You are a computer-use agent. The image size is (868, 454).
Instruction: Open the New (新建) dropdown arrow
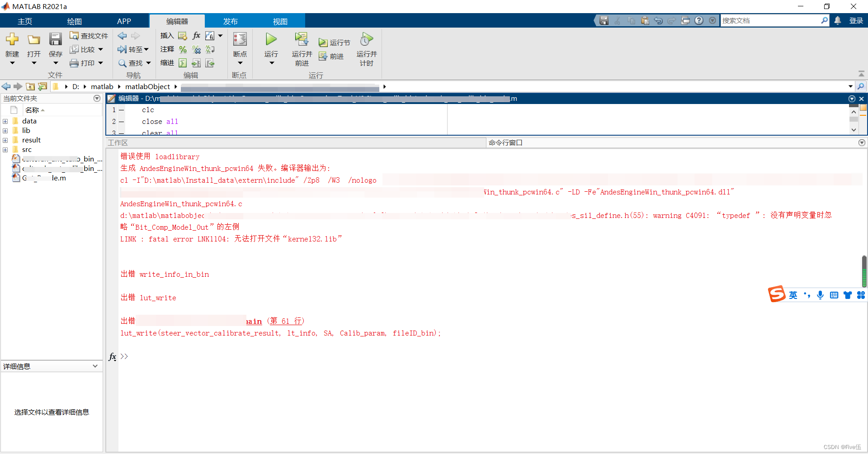[x=12, y=63]
